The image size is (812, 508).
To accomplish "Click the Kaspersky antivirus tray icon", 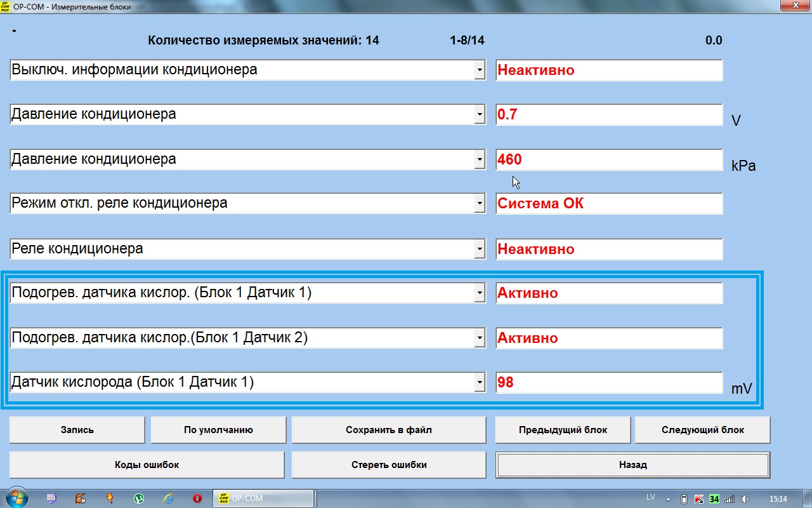I will click(x=699, y=498).
